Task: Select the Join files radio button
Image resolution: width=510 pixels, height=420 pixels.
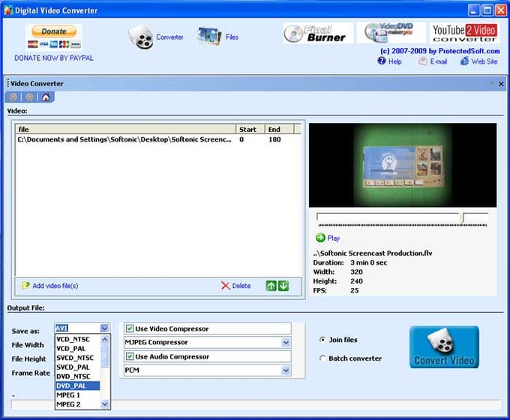Action: pyautogui.click(x=322, y=340)
